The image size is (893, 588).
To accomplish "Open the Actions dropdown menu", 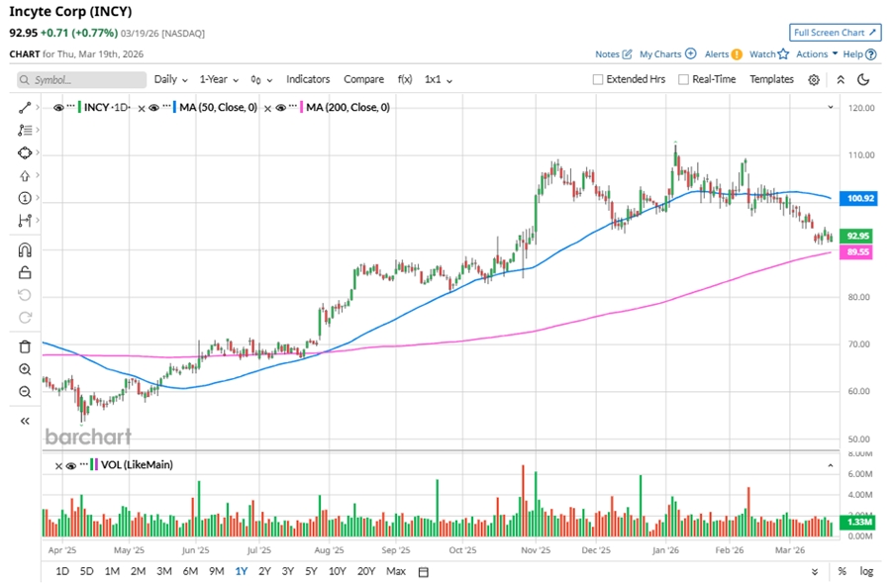I will [x=817, y=54].
